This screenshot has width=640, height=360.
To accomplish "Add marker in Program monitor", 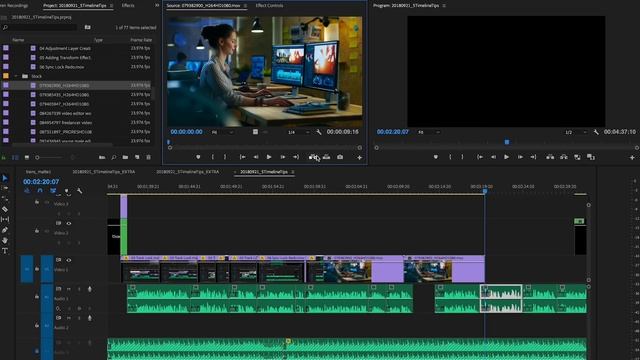I will 436,157.
